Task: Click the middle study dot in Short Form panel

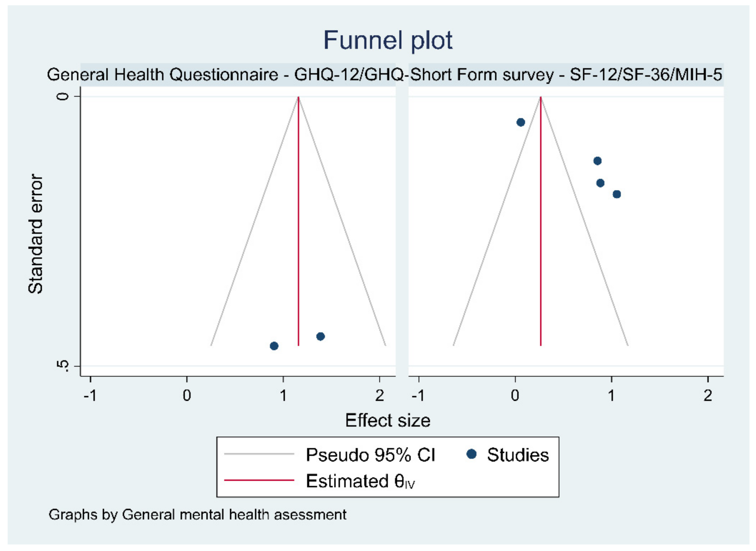Action: (600, 183)
